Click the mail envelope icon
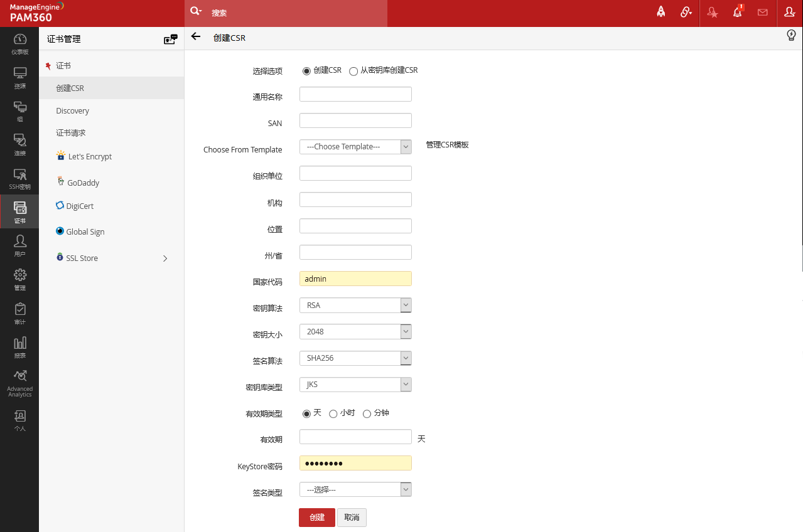Image resolution: width=803 pixels, height=532 pixels. [763, 13]
